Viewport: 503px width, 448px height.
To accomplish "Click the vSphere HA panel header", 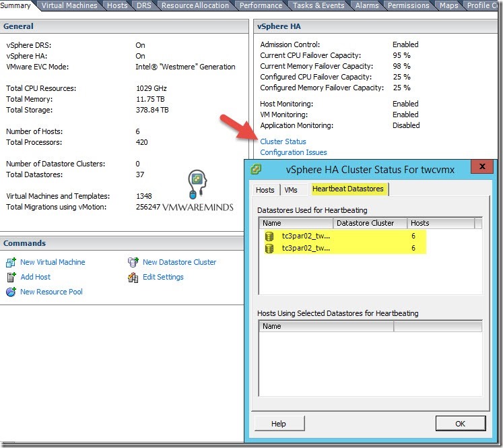I will tap(375, 26).
